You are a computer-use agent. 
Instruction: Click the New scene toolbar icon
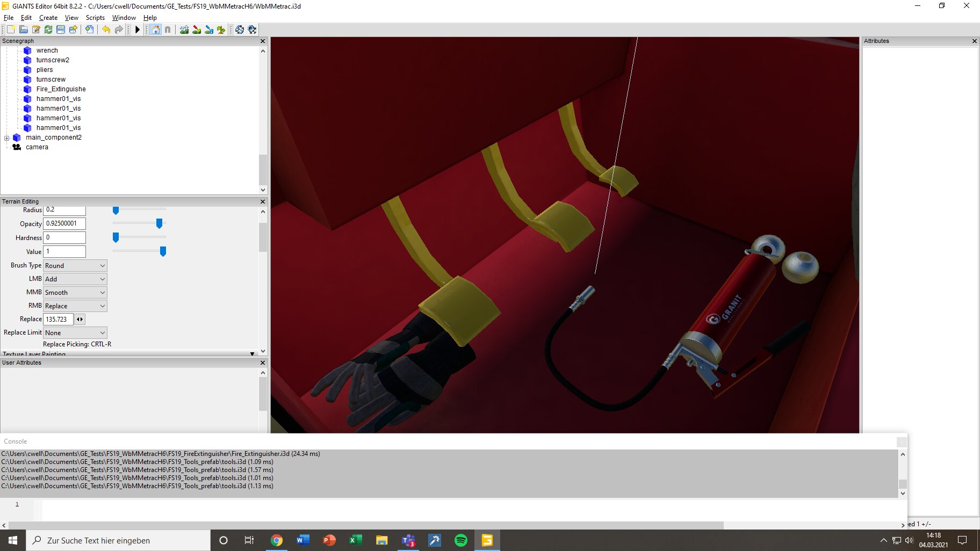click(11, 30)
